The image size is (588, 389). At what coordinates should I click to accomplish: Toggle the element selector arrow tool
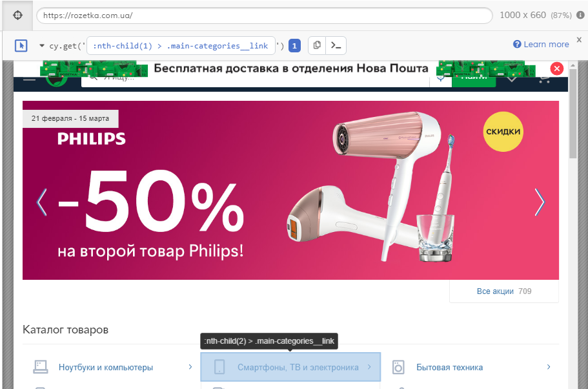point(21,46)
